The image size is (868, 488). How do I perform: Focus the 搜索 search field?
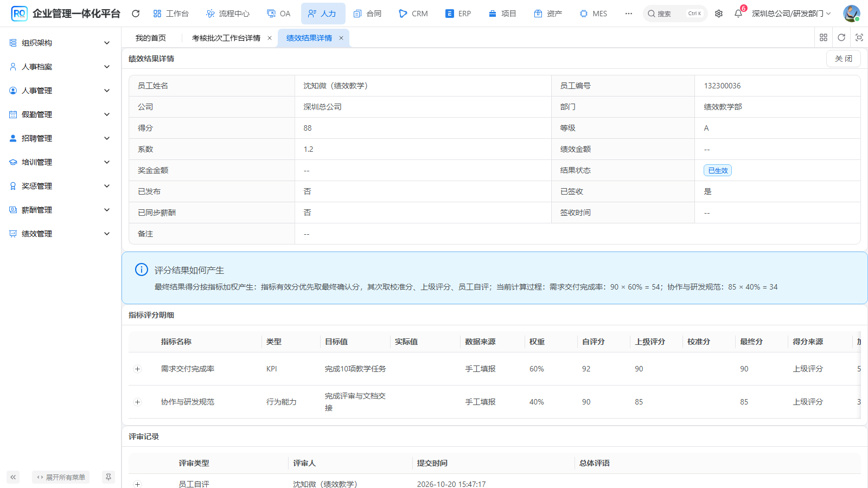[x=675, y=14]
